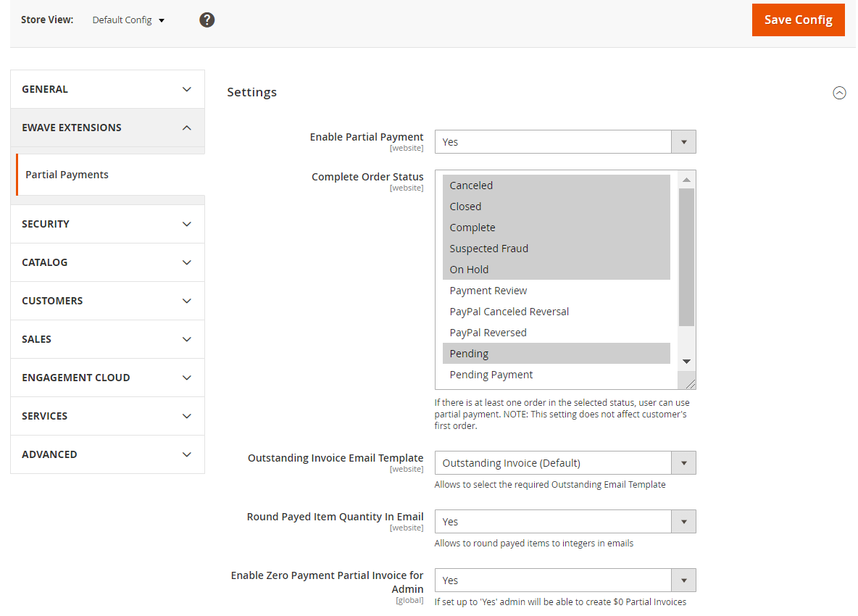Select Payment Review in status list
Image resolution: width=858 pixels, height=616 pixels.
(x=488, y=291)
